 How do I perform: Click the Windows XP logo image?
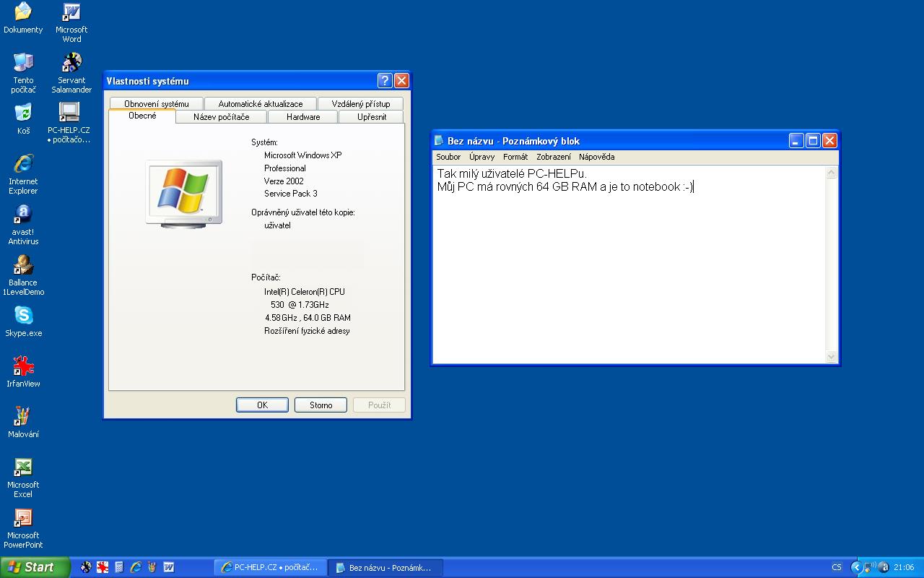click(x=183, y=194)
